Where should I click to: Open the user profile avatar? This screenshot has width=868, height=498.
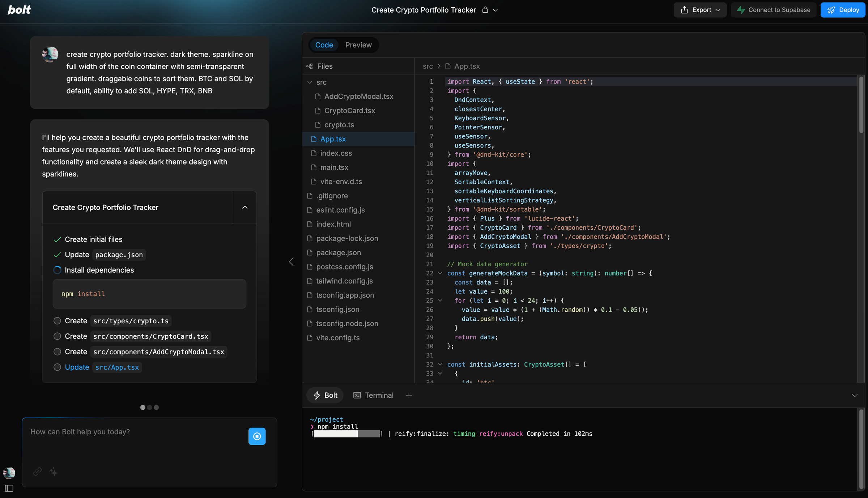[x=9, y=472]
